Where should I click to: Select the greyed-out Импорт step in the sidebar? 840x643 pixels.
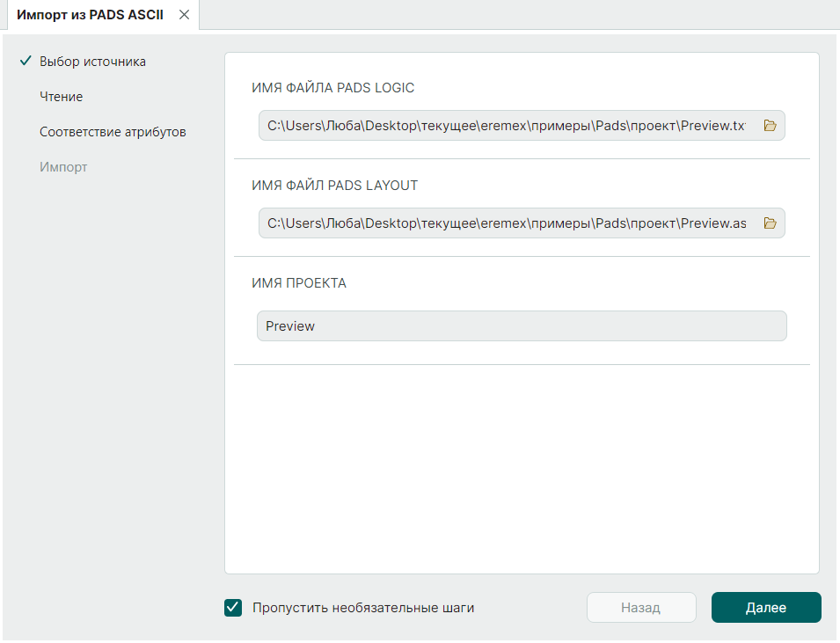click(x=63, y=167)
